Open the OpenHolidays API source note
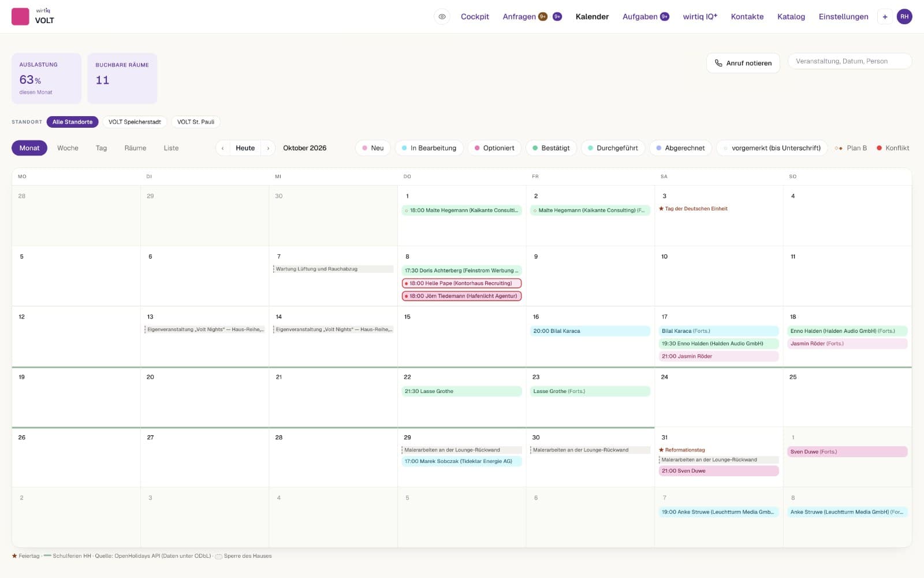 click(x=153, y=556)
